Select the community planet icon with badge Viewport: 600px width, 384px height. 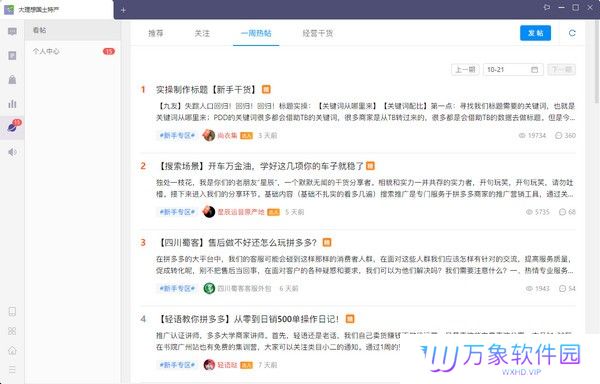[12, 127]
